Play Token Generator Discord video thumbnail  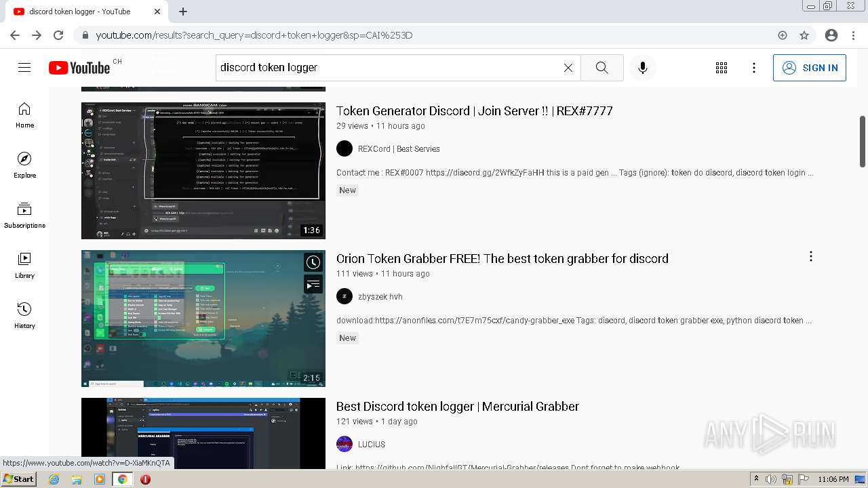203,171
